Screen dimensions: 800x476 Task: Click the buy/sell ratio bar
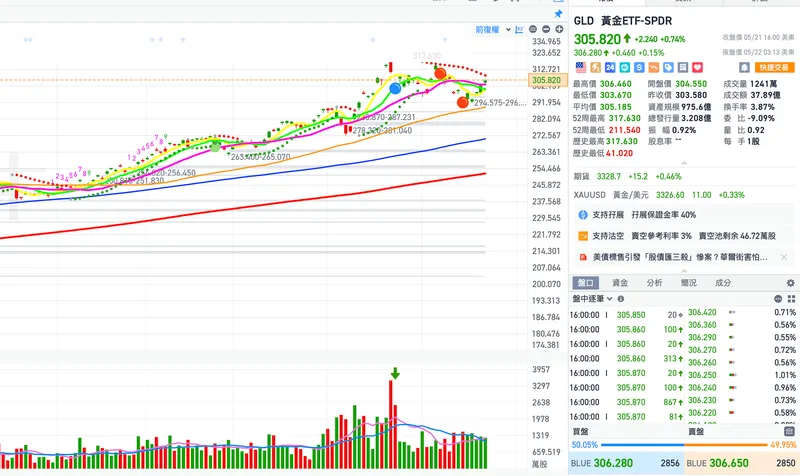click(x=684, y=445)
